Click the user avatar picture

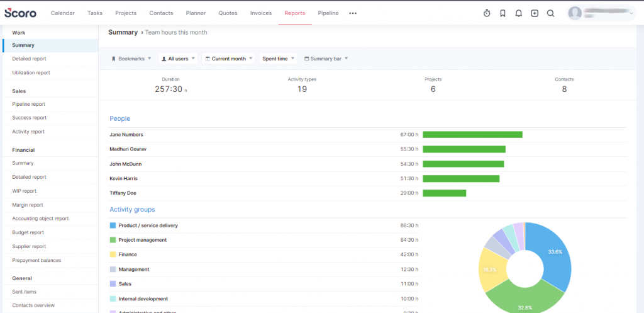(x=575, y=13)
